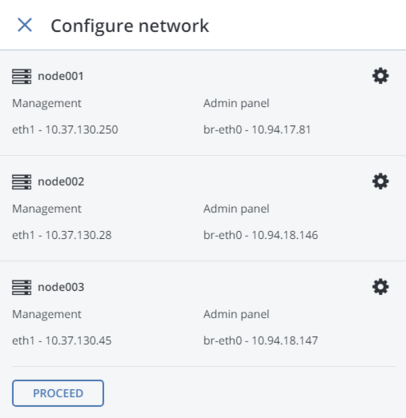Screen dimensions: 406x418
Task: Select the node003 name label
Action: (x=61, y=287)
